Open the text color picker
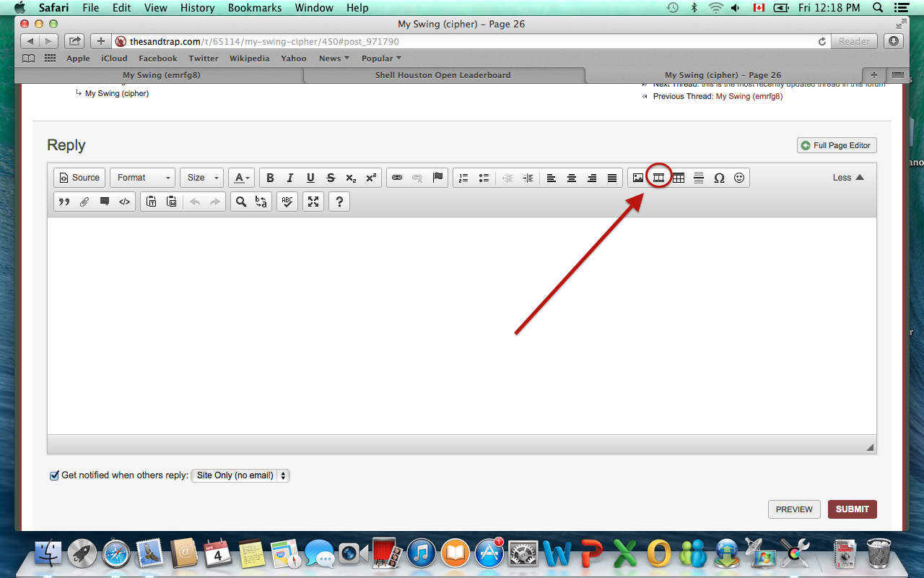The image size is (924, 578). [x=241, y=178]
